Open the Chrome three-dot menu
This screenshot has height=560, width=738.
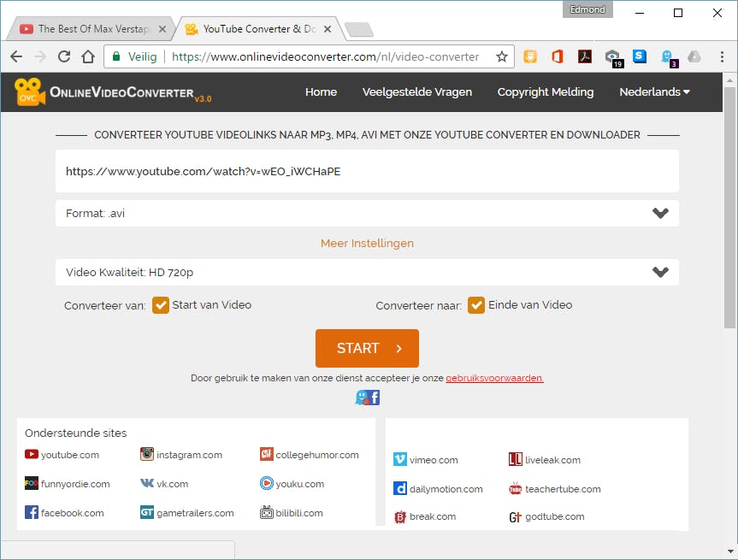click(x=722, y=57)
